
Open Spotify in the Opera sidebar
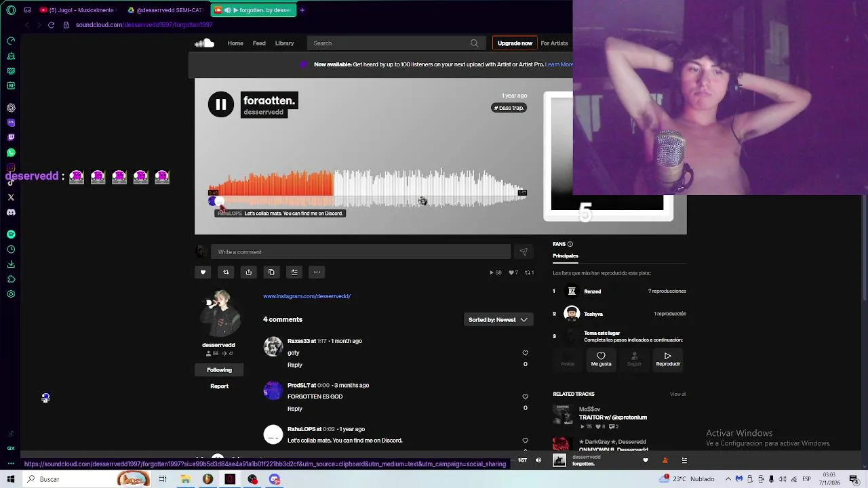[x=11, y=235]
